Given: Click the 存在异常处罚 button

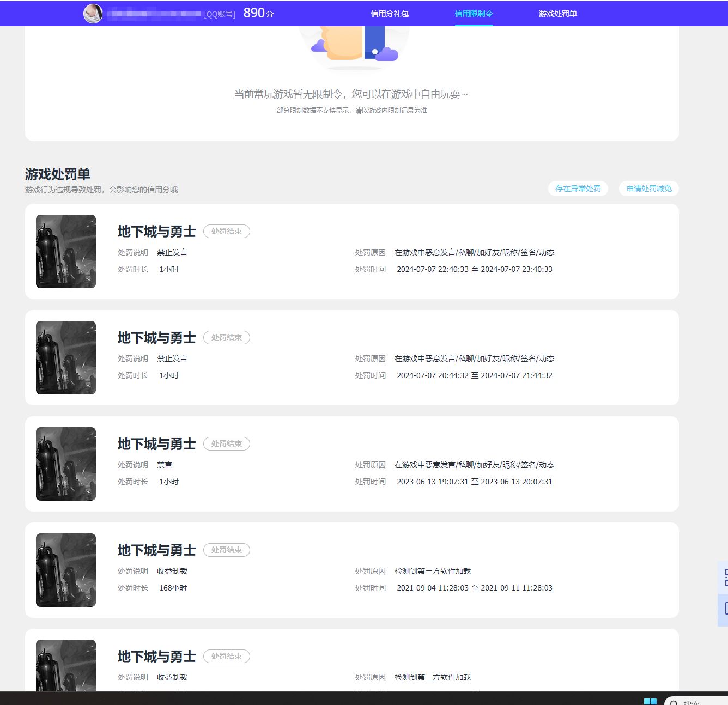Looking at the screenshot, I should (x=577, y=189).
